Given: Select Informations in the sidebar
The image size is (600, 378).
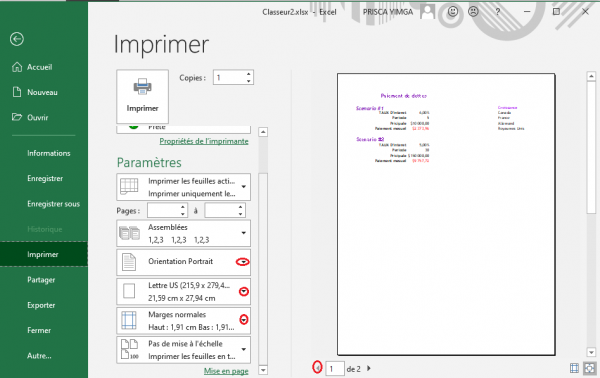Looking at the screenshot, I should click(49, 153).
